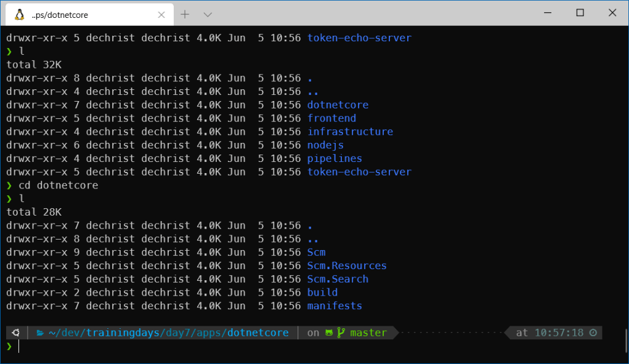Open the Scm.Resources directory link
Screen dimensions: 629x364
[x=347, y=265]
